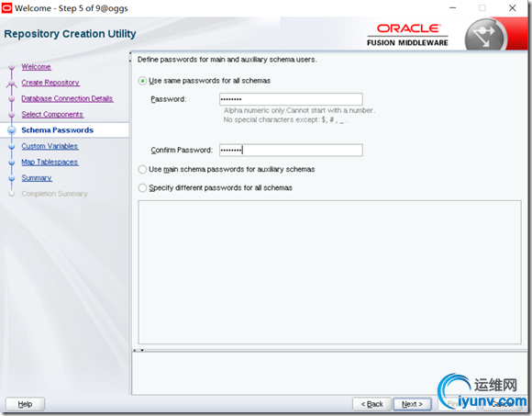Go to Select Components step

point(52,115)
